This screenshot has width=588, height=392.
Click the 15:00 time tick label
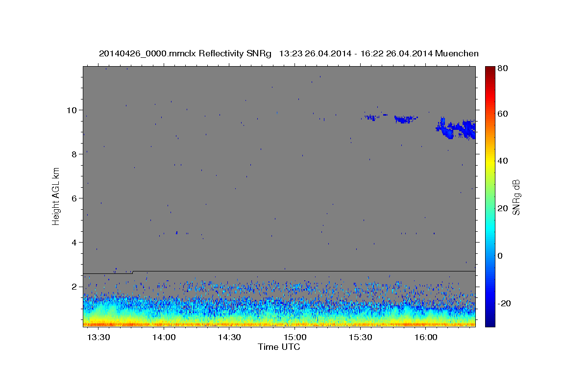pos(295,338)
